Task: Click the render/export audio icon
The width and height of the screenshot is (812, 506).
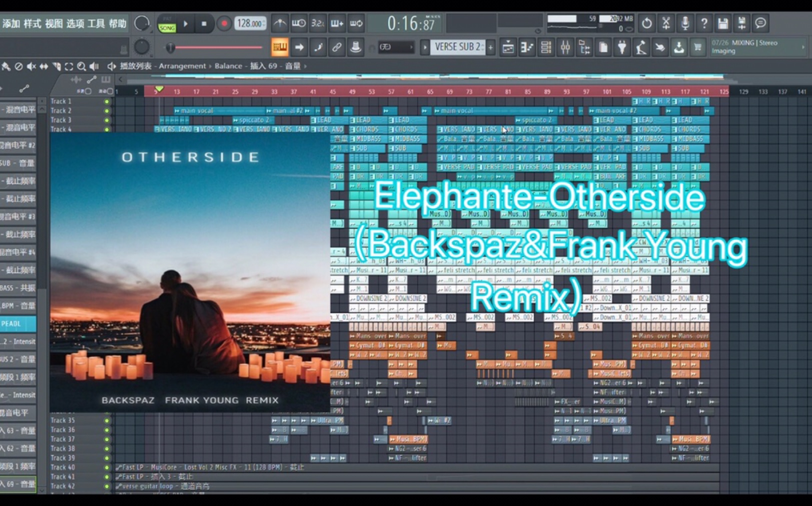Action: [x=742, y=23]
